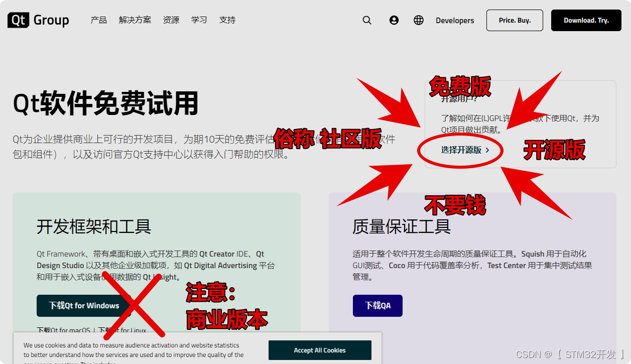Viewport: 631px width, 364px height.
Task: Click 下载Qt for Windows button
Action: click(x=84, y=305)
